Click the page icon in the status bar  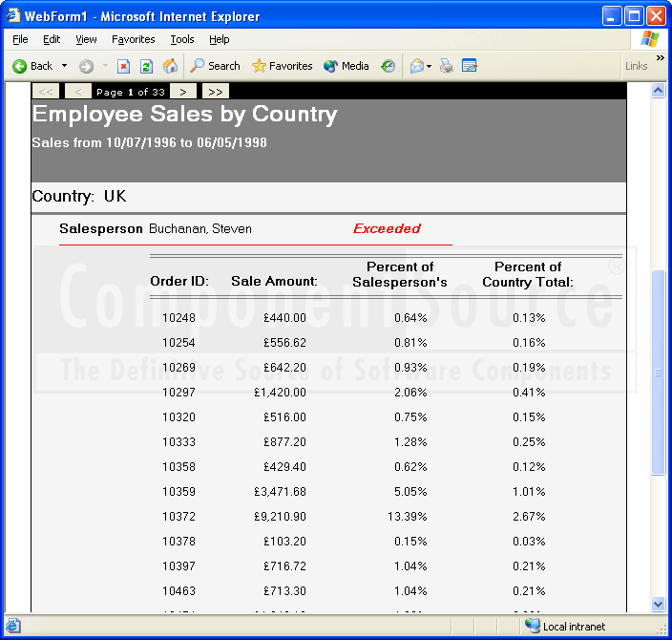pyautogui.click(x=12, y=626)
